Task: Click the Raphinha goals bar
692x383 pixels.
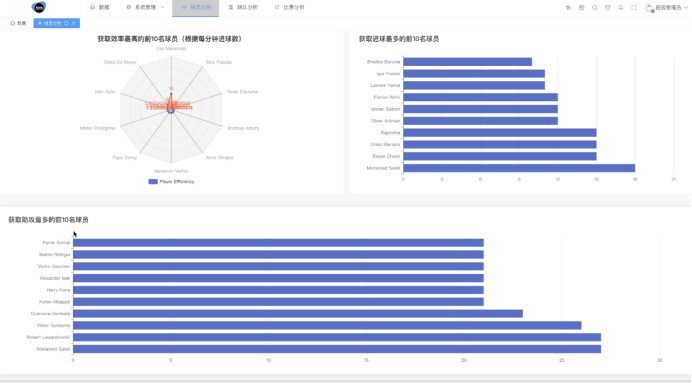Action: coord(500,133)
